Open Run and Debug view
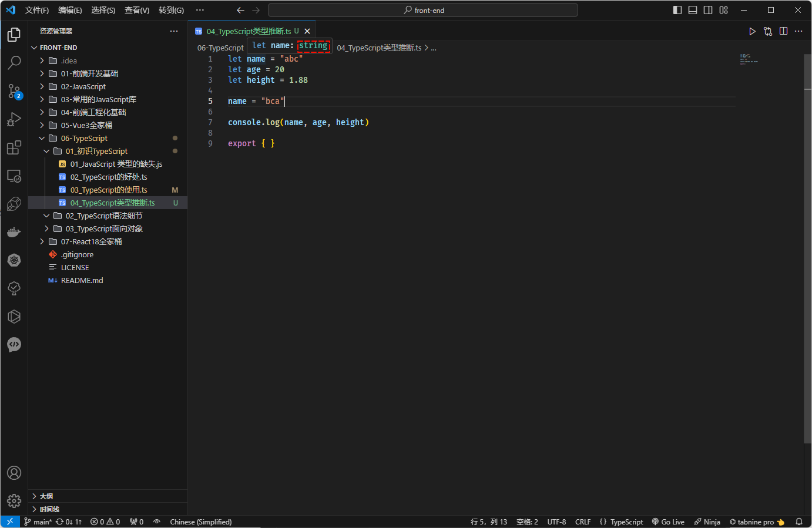Screen dimensions: 812x528 coord(14,119)
